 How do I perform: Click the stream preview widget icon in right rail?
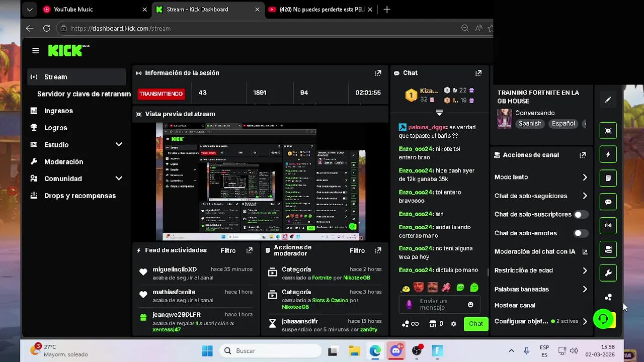(x=608, y=131)
